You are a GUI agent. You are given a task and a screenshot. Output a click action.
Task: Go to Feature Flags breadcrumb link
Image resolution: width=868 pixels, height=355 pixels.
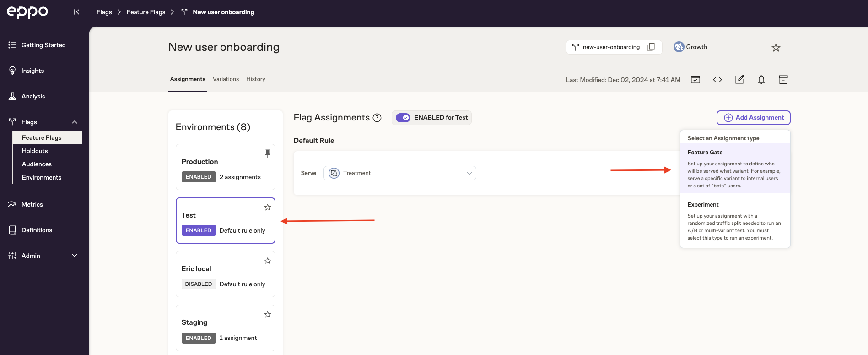(146, 12)
